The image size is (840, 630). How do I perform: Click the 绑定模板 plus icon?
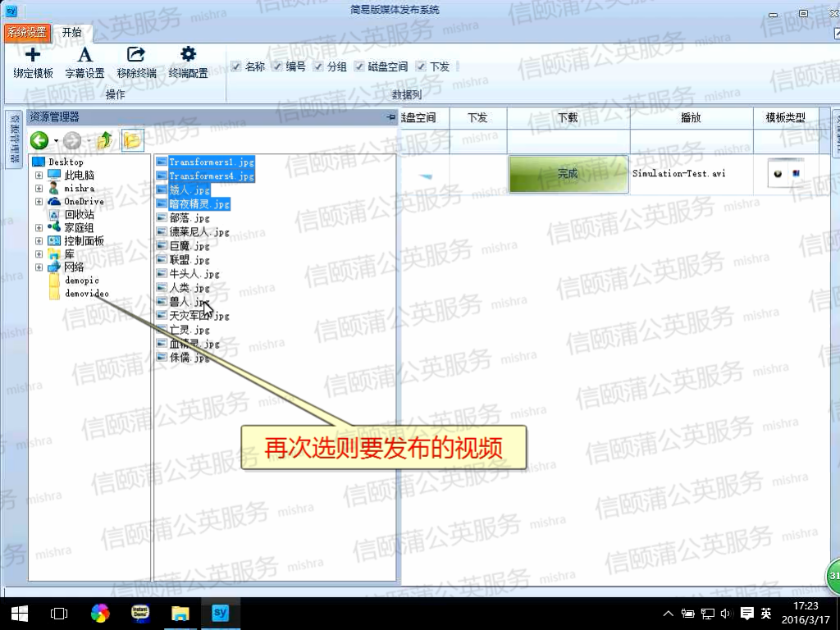coord(33,56)
